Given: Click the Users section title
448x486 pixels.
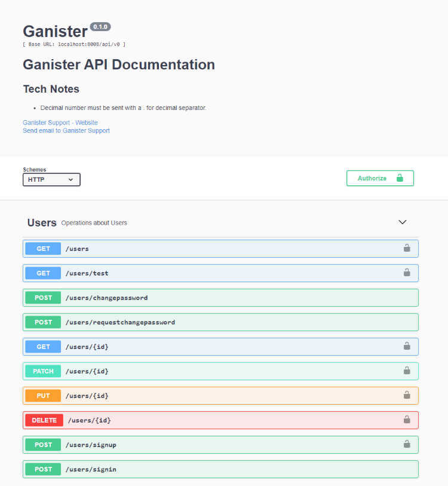Looking at the screenshot, I should [42, 222].
